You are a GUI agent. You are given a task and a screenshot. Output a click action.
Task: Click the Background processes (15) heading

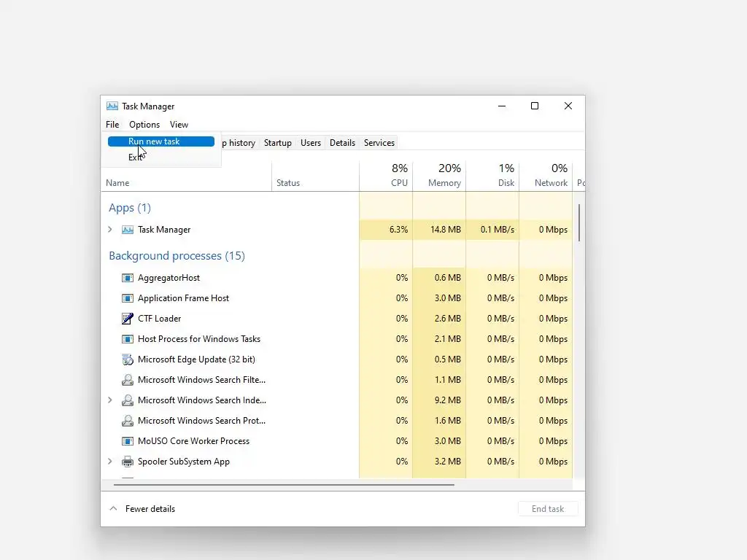click(177, 256)
